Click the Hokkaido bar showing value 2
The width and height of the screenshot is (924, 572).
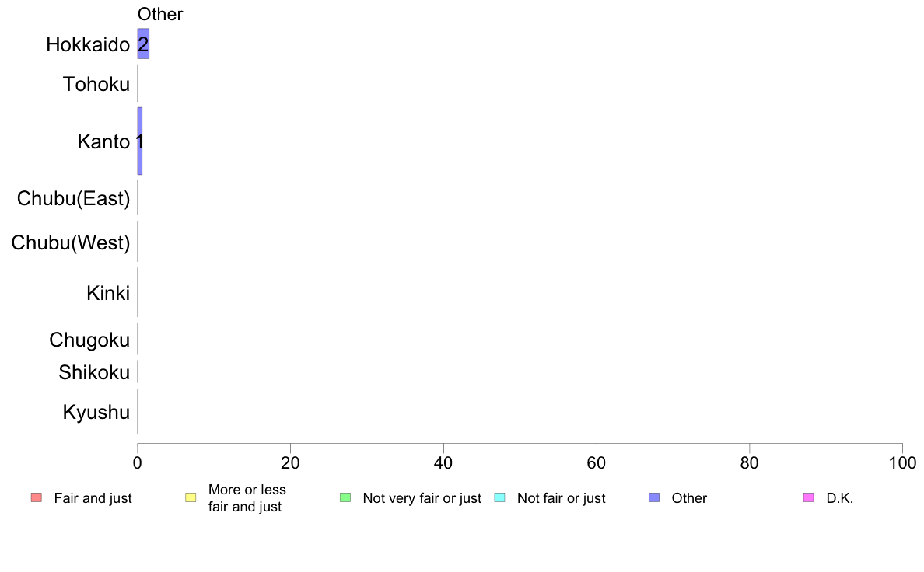[x=143, y=44]
